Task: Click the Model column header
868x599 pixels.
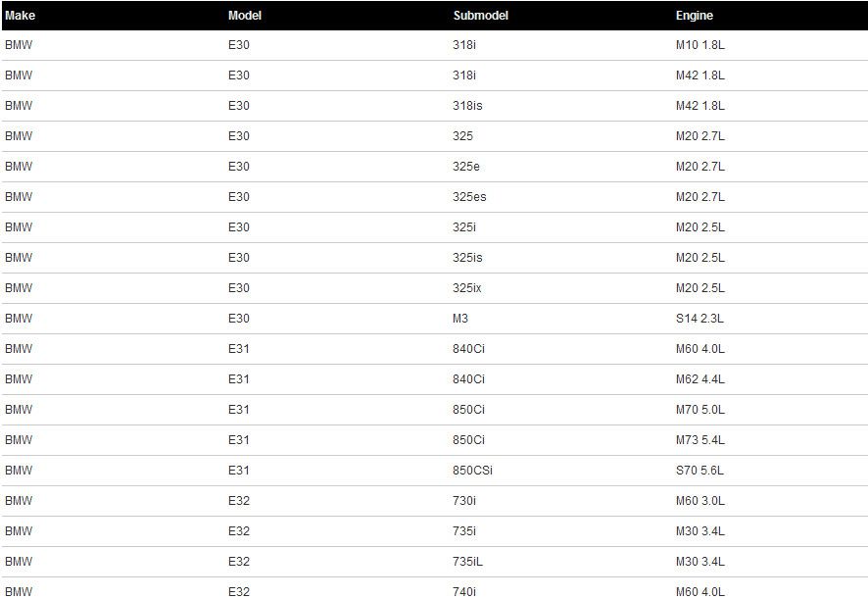Action: (x=244, y=16)
